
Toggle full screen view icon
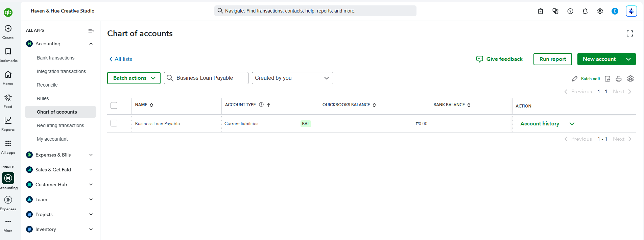(630, 33)
